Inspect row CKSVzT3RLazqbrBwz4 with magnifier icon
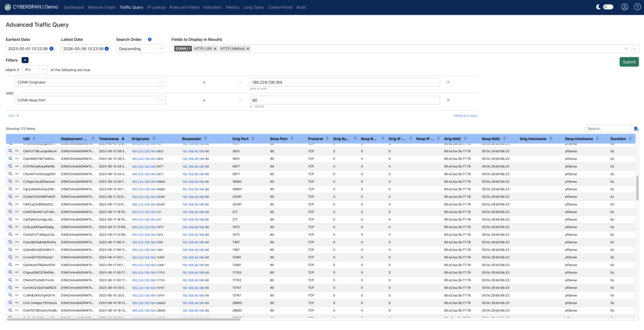The height and width of the screenshot is (330, 644). click(x=10, y=151)
